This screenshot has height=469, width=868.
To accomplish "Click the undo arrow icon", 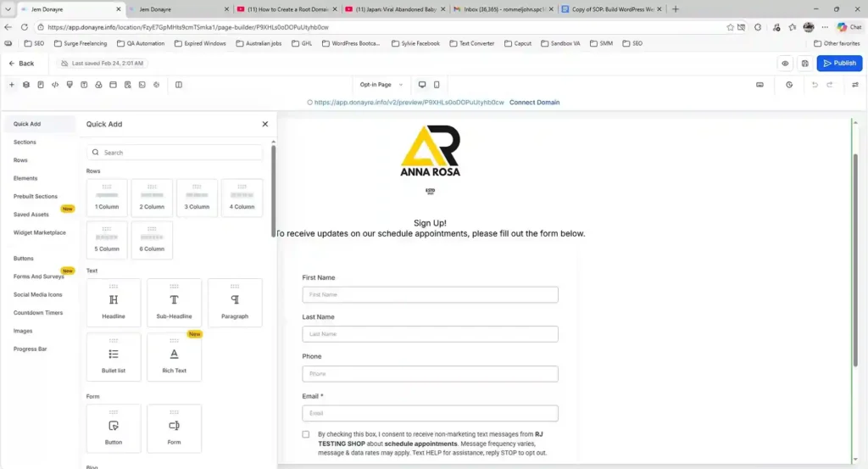I will click(815, 85).
